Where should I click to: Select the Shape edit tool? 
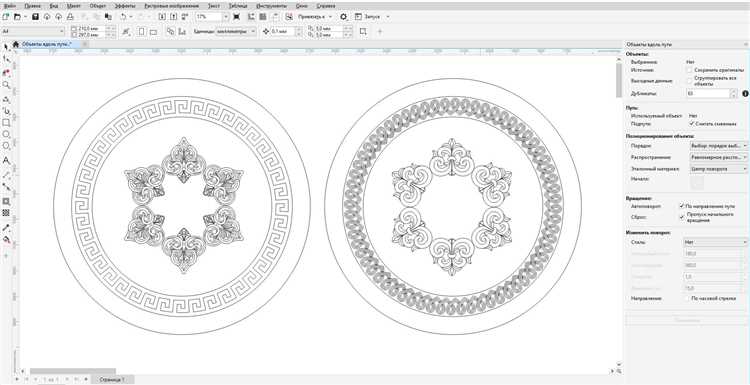pyautogui.click(x=6, y=59)
